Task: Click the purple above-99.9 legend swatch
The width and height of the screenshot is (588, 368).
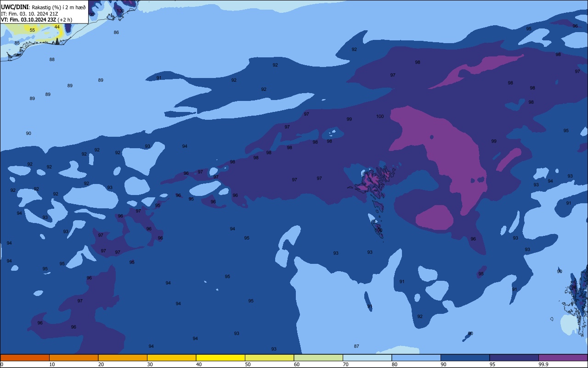Action: pyautogui.click(x=563, y=357)
